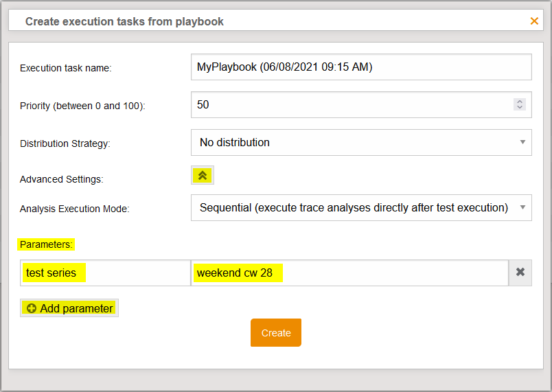The height and width of the screenshot is (392, 552).
Task: Click into the Priority value field
Action: pos(350,105)
